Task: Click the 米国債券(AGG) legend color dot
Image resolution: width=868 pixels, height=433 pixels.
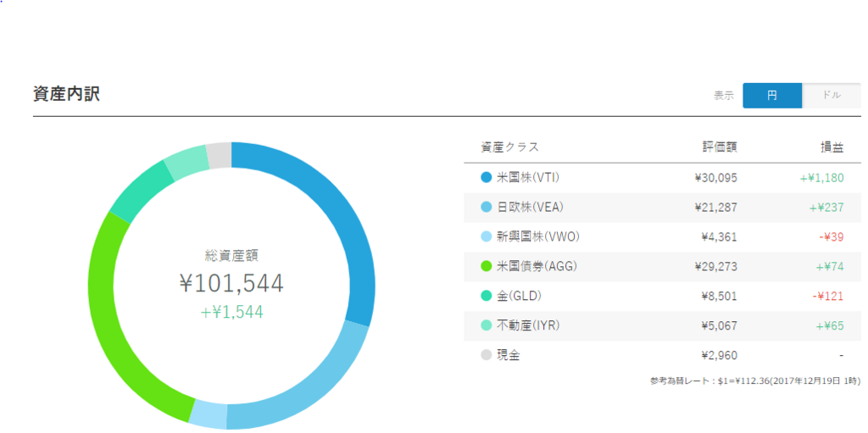Action: click(487, 266)
